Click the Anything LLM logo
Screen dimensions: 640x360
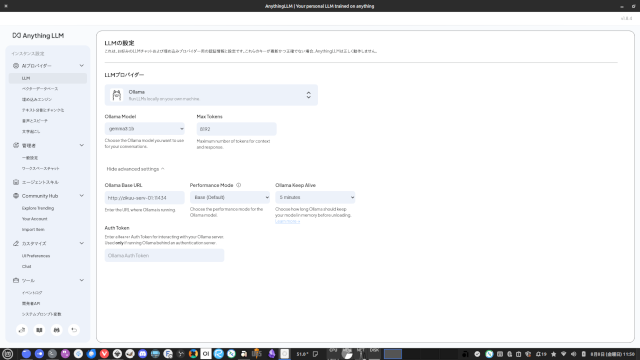click(x=38, y=36)
